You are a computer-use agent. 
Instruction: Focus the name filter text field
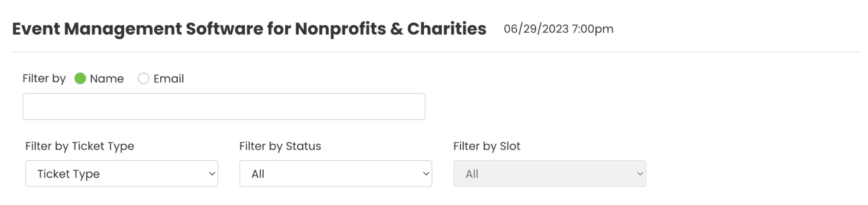coord(224,107)
